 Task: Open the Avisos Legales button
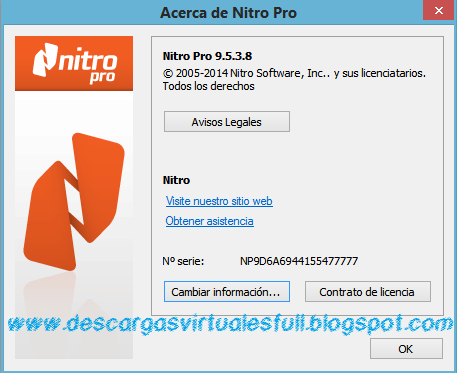click(227, 122)
